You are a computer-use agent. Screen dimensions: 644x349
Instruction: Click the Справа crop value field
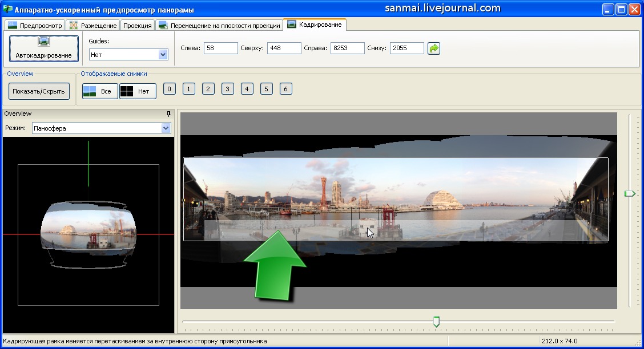pyautogui.click(x=347, y=48)
